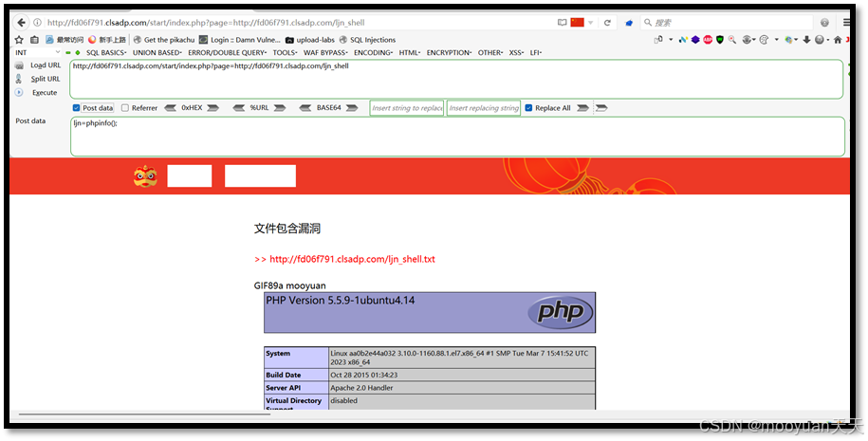This screenshot has width=868, height=441.
Task: Click the red ljn_shell.txt link
Action: coord(352,260)
